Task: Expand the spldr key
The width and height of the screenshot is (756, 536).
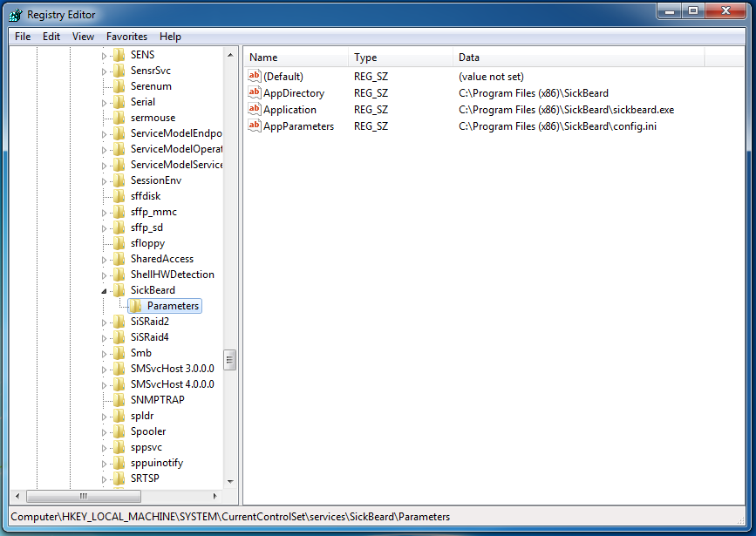Action: (104, 417)
